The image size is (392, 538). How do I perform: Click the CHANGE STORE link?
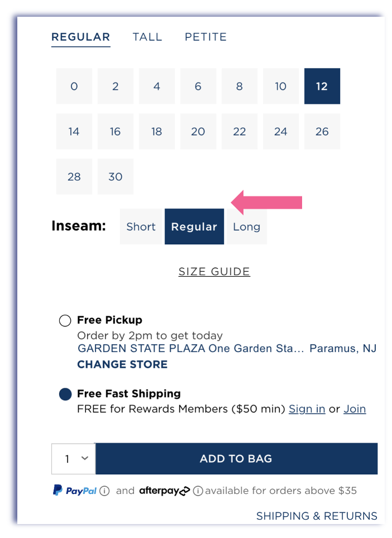click(x=122, y=364)
